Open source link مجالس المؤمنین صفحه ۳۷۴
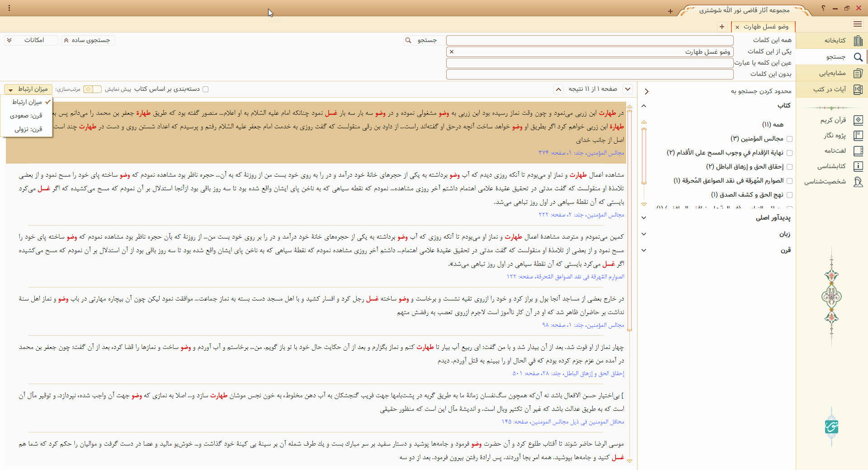Viewport: 868px width, 470px height. [581, 153]
